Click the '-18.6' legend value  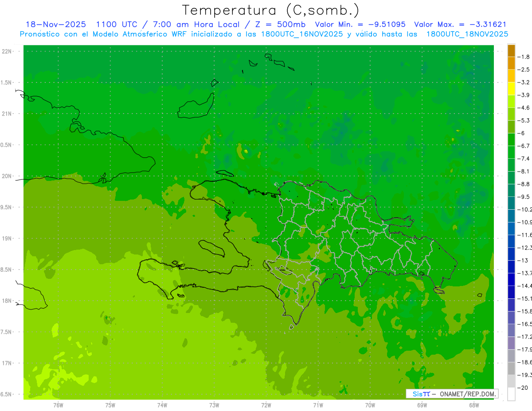point(524,362)
